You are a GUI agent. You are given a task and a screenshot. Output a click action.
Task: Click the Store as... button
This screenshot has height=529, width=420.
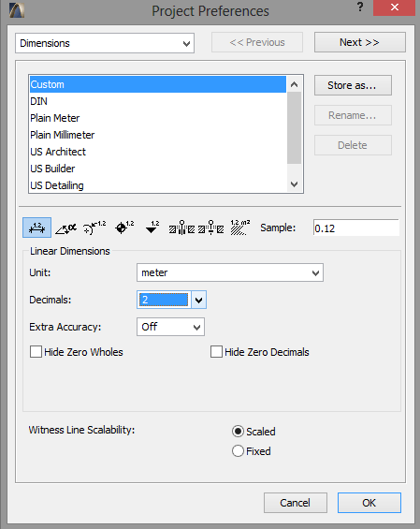coord(353,85)
